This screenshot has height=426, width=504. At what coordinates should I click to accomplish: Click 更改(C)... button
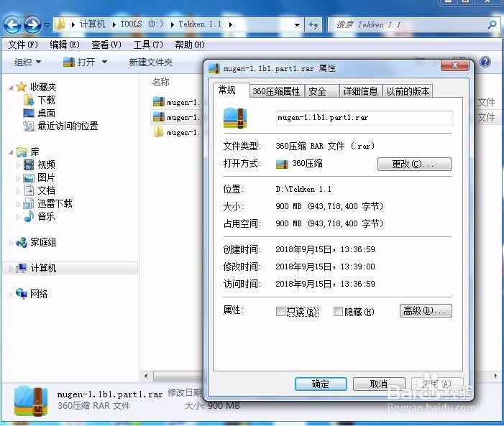point(414,165)
